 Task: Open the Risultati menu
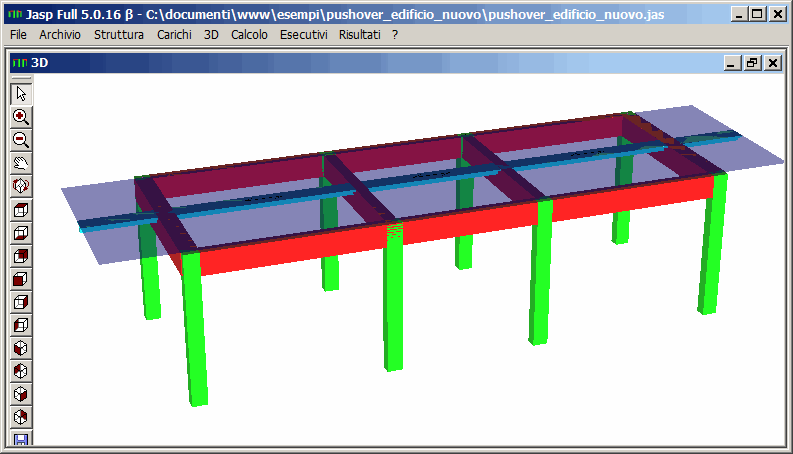360,35
